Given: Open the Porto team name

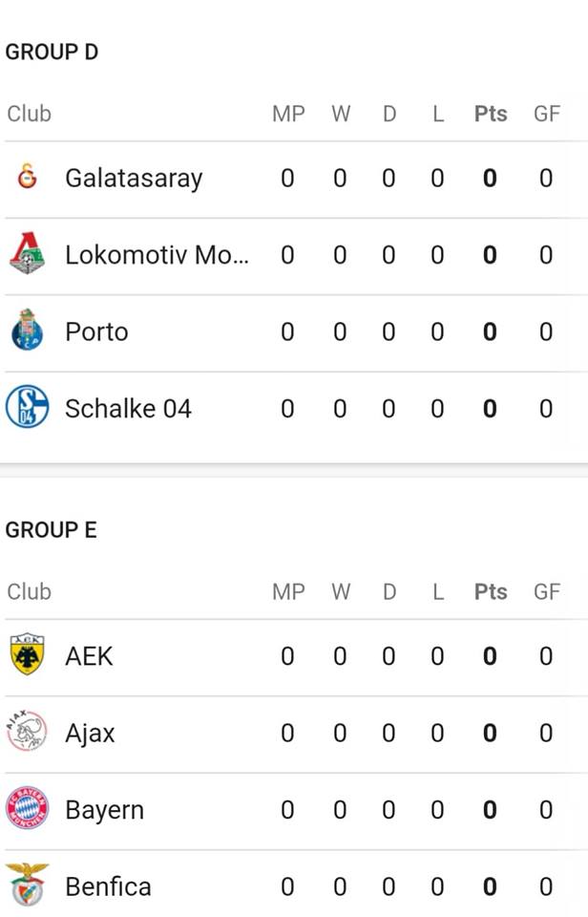Looking at the screenshot, I should click(96, 331).
